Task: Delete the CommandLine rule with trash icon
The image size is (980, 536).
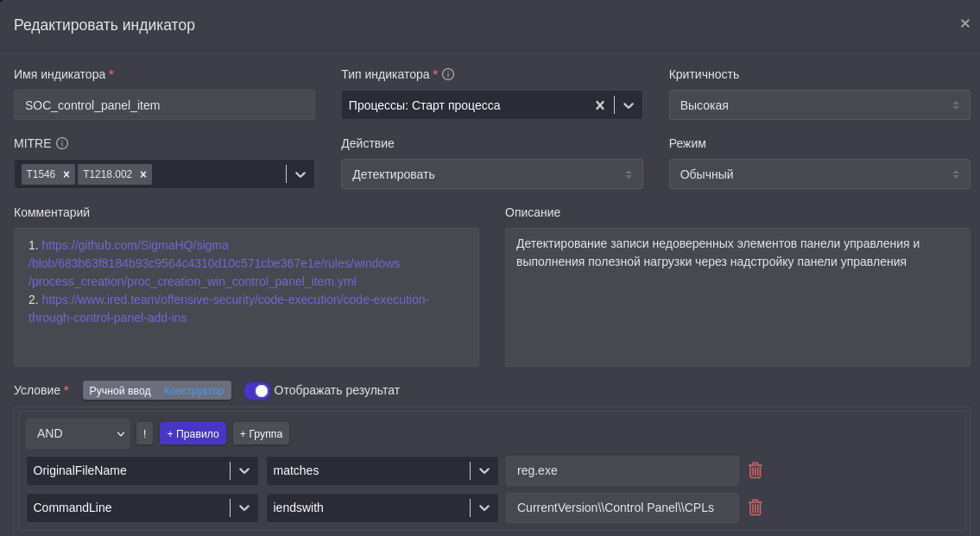Action: coord(755,508)
